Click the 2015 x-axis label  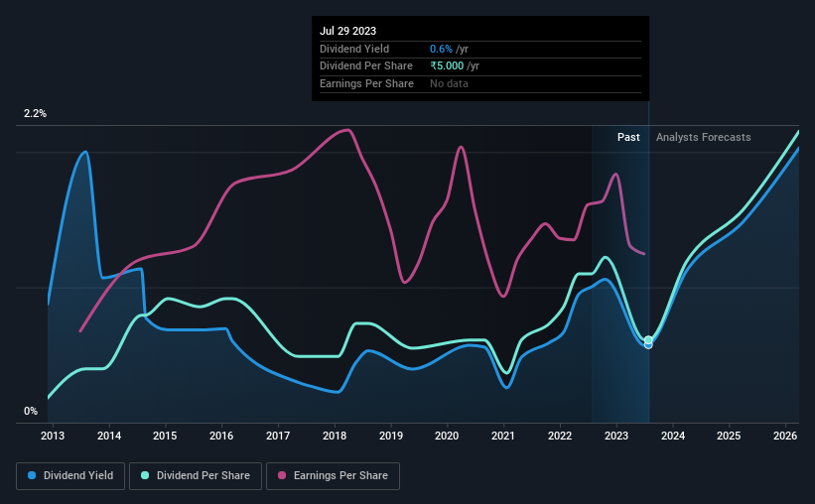pyautogui.click(x=165, y=436)
